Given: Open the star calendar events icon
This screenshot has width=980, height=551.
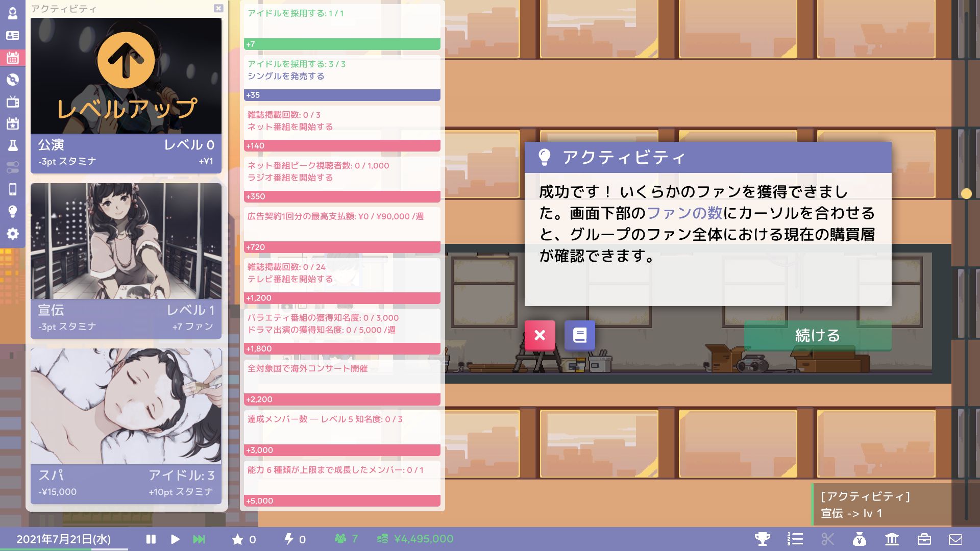Looking at the screenshot, I should (12, 123).
